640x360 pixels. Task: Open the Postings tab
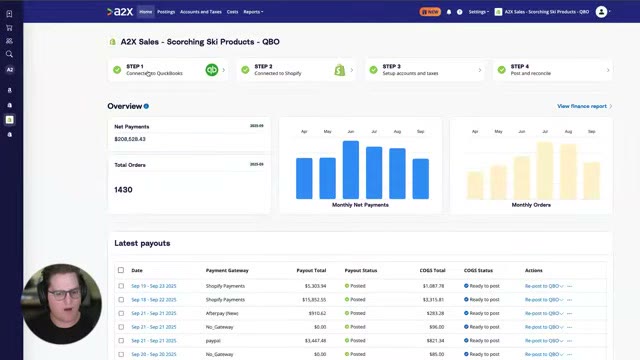166,12
